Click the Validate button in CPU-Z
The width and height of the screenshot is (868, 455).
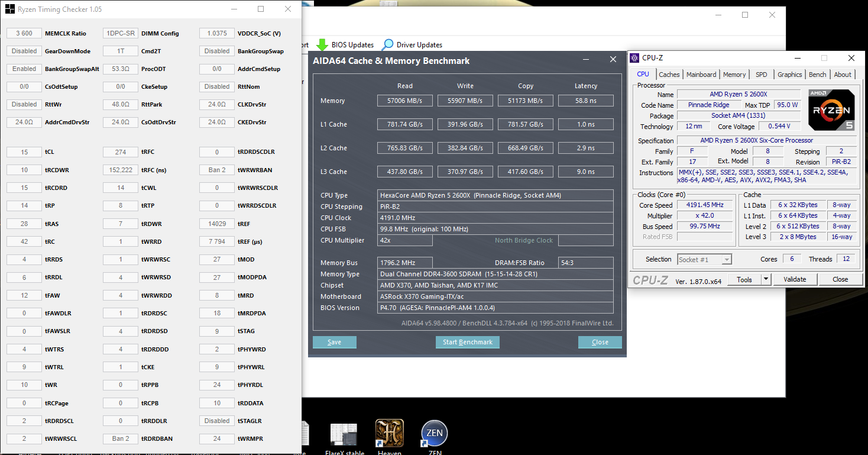tap(795, 279)
